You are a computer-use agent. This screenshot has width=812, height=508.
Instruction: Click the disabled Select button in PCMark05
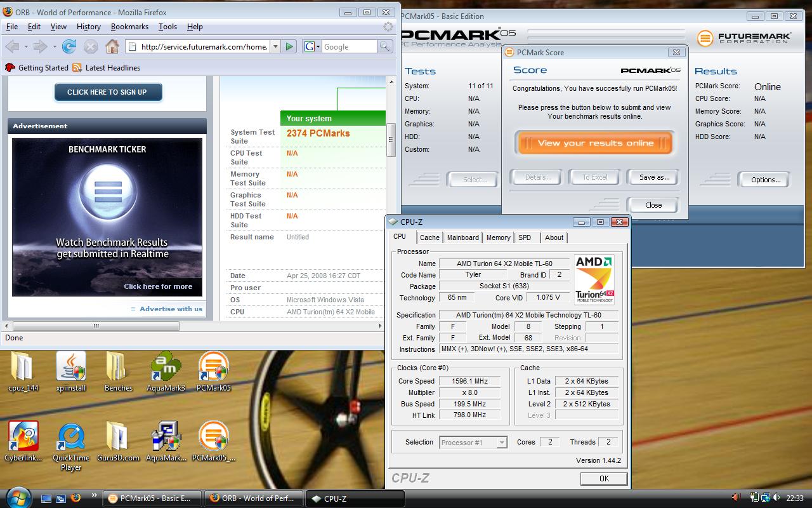[x=474, y=180]
